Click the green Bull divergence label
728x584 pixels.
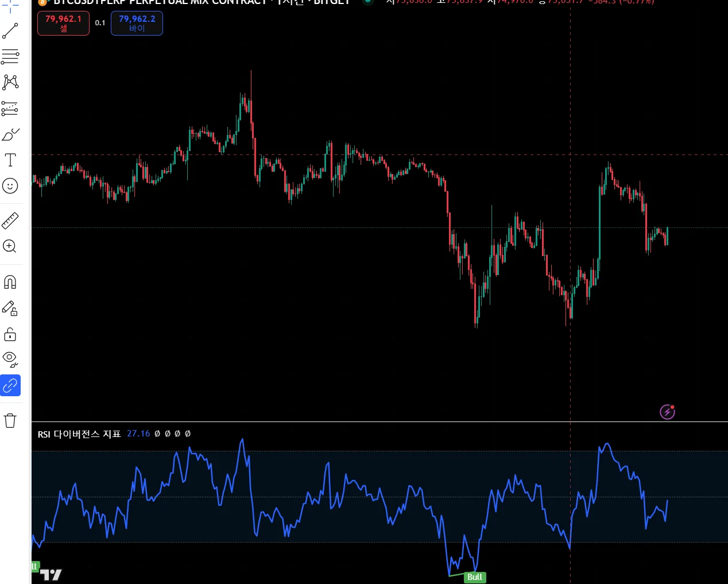point(475,577)
